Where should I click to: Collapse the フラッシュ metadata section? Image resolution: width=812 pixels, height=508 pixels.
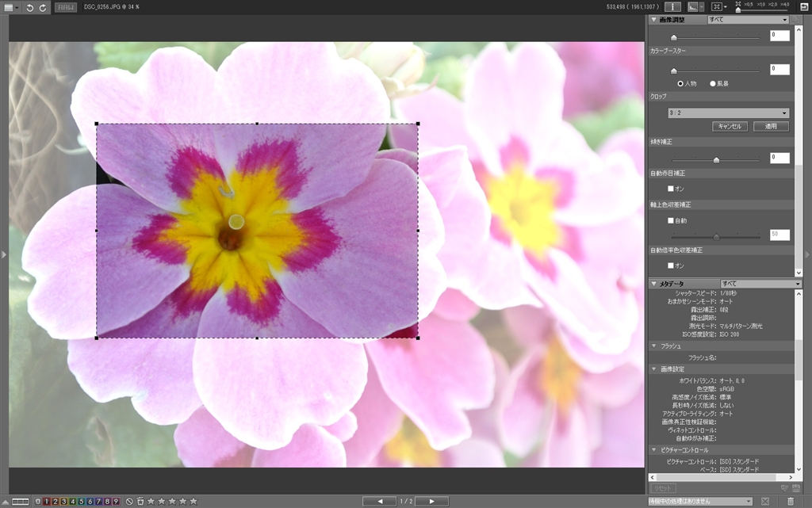coord(653,346)
